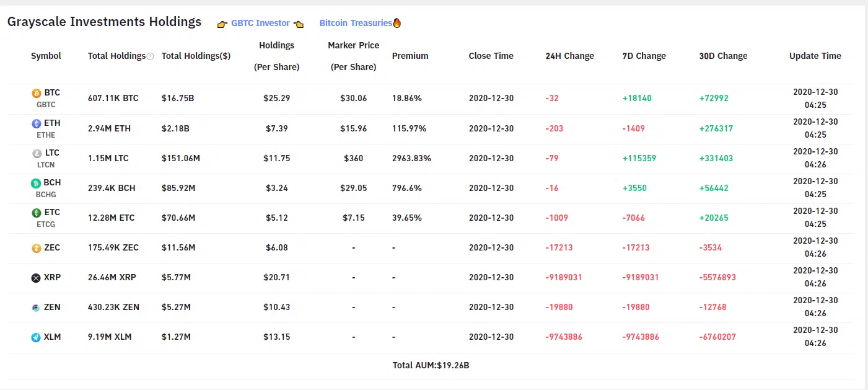Click the 24H Change column header

coord(569,56)
